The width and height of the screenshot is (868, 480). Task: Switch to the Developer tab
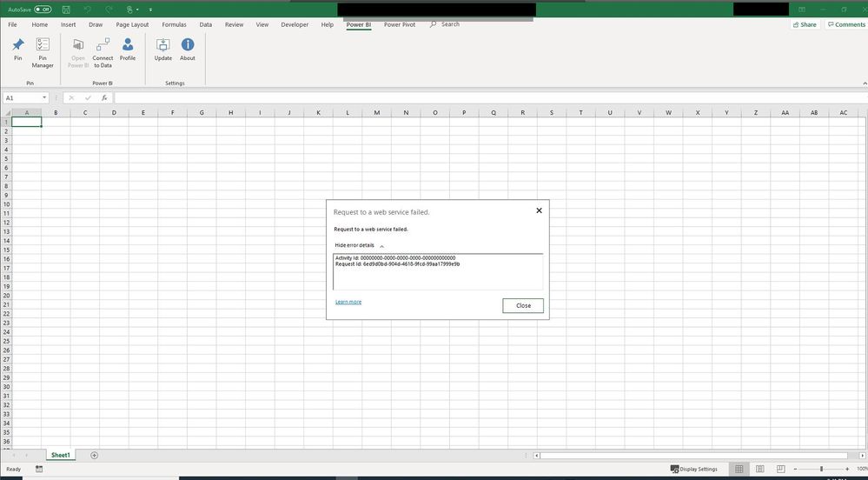pyautogui.click(x=295, y=24)
